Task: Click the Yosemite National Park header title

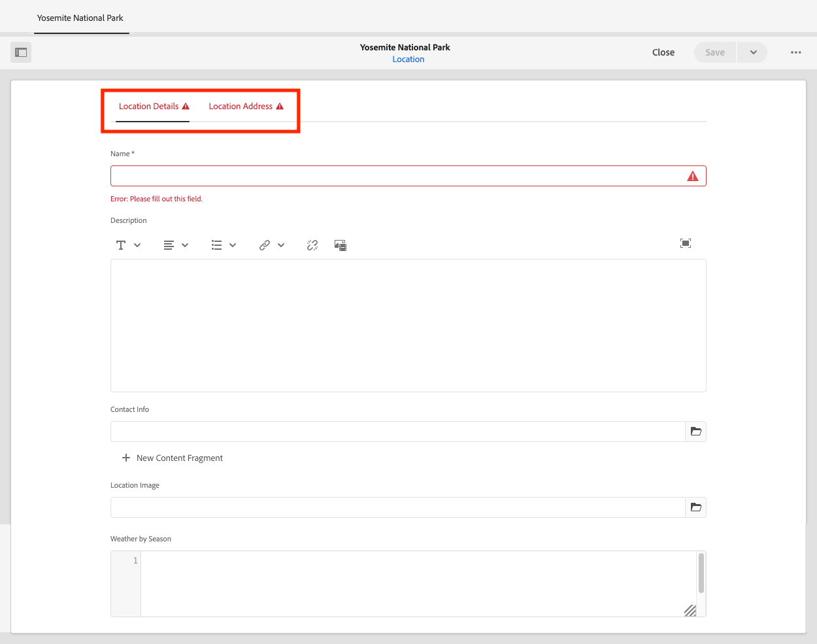Action: (405, 47)
